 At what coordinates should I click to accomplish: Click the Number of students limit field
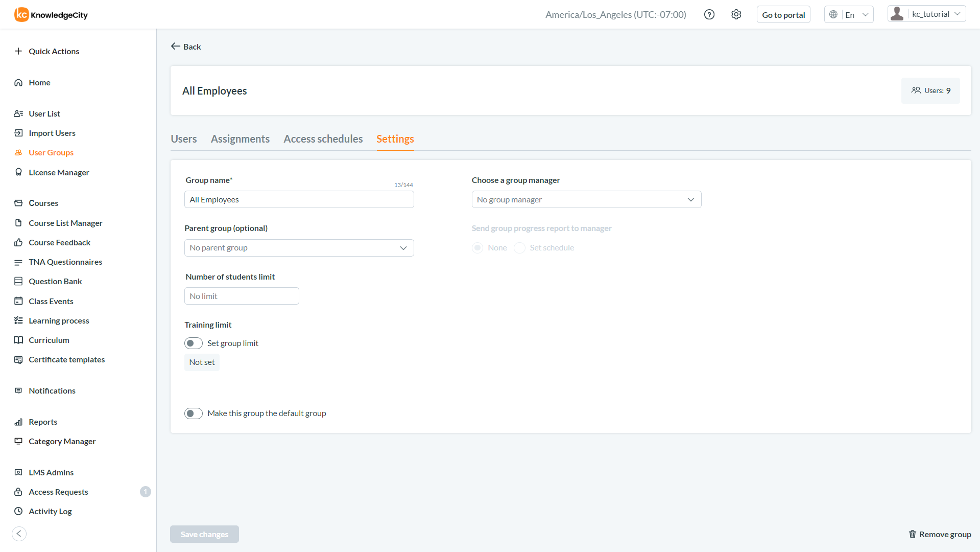[242, 296]
